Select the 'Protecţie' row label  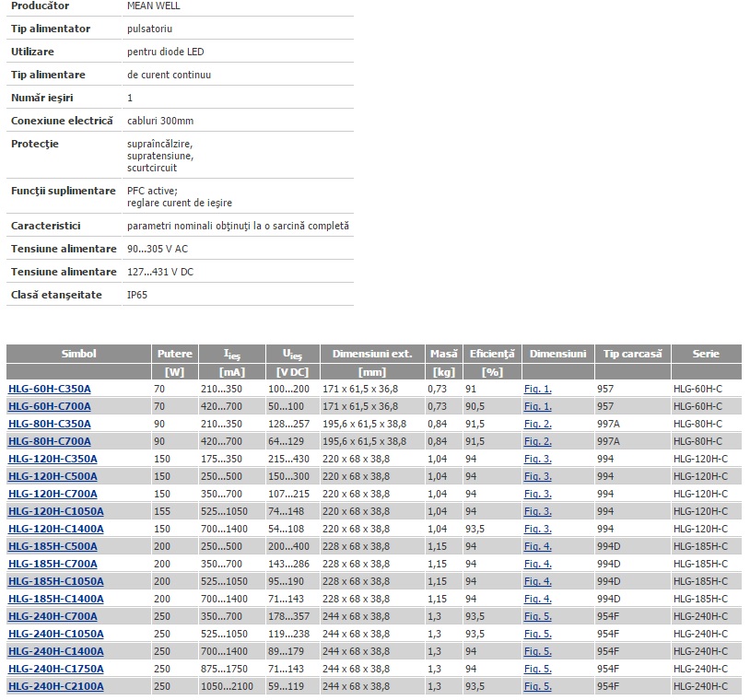point(35,144)
